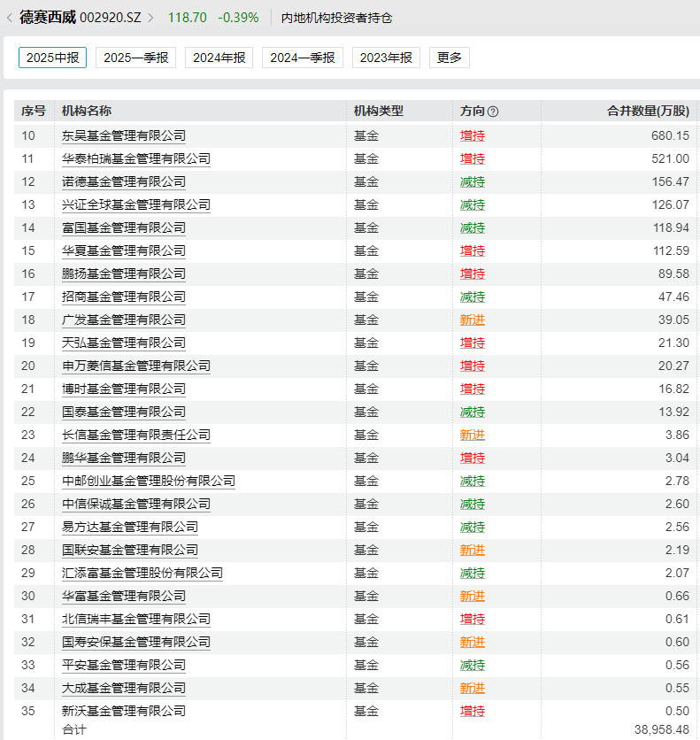Open 新沃基金管理有限公司 in row 35
The height and width of the screenshot is (740, 700).
pyautogui.click(x=124, y=711)
